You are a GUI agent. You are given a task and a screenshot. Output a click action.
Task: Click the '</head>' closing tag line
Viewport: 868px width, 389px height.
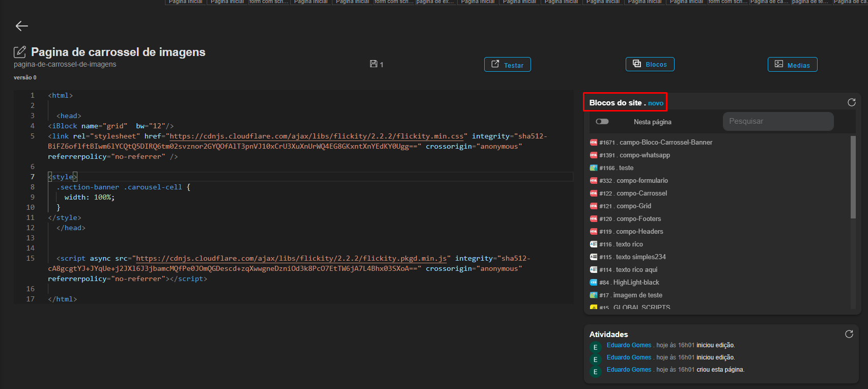coord(71,228)
